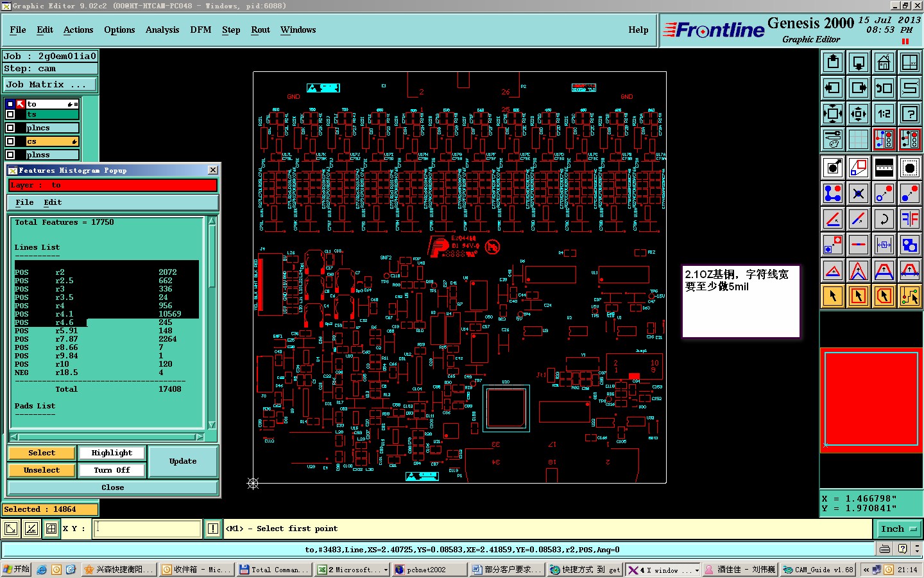Click the Select button in histogram popup
The width and height of the screenshot is (924, 578).
point(42,453)
